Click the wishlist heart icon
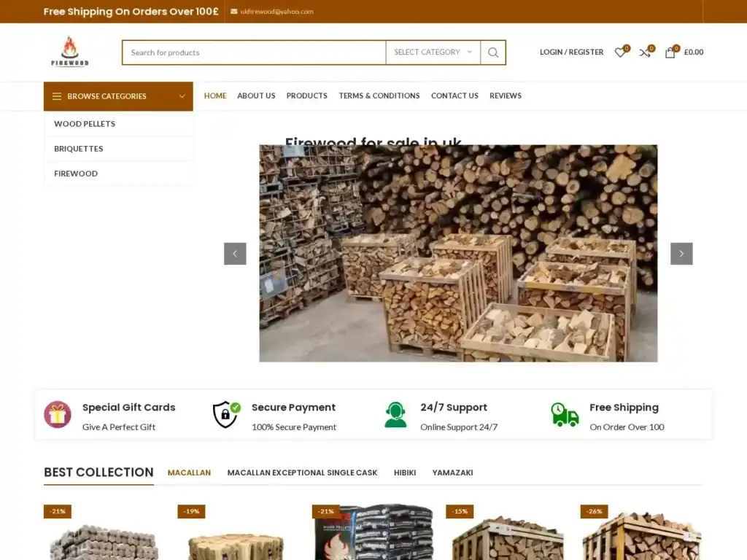This screenshot has width=747, height=560. point(619,52)
